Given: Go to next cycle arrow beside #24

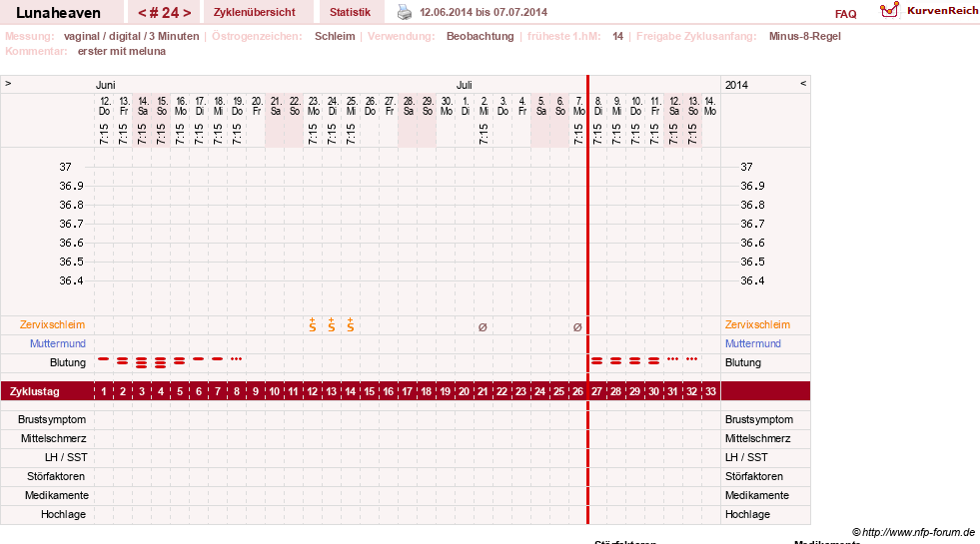Looking at the screenshot, I should pyautogui.click(x=186, y=13).
